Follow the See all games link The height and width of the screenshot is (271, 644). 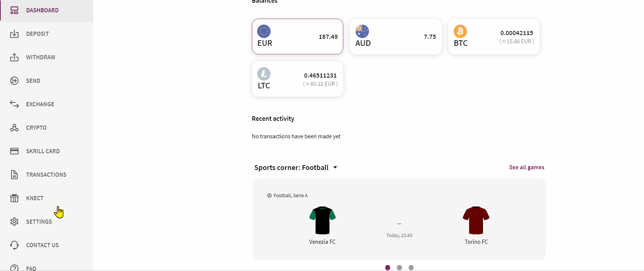[527, 167]
